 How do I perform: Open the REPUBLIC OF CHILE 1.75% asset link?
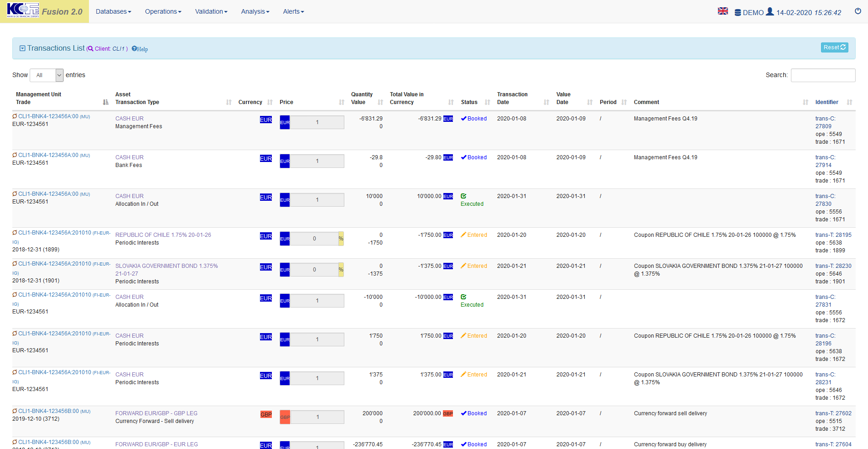pyautogui.click(x=163, y=235)
